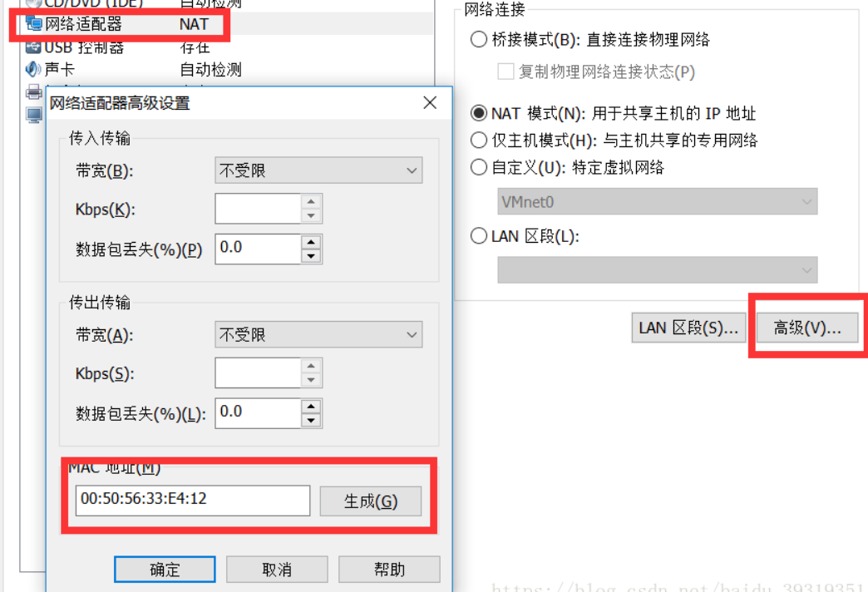Screen dimensions: 868x592
Task: Select the USB controller device icon
Action: pos(33,47)
